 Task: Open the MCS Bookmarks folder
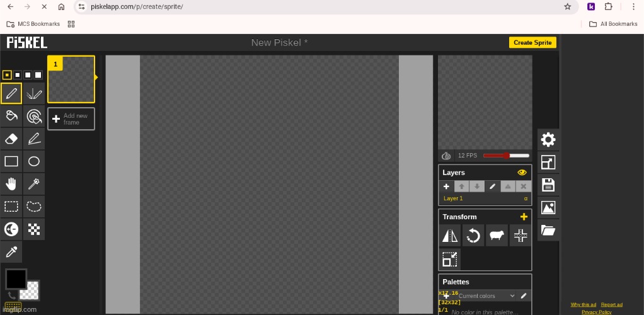33,24
